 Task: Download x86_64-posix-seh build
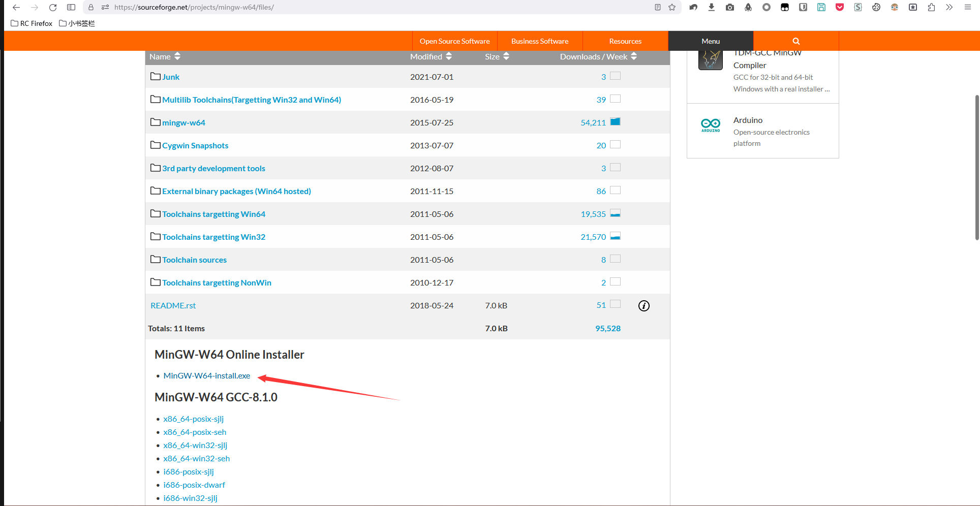[x=195, y=432]
